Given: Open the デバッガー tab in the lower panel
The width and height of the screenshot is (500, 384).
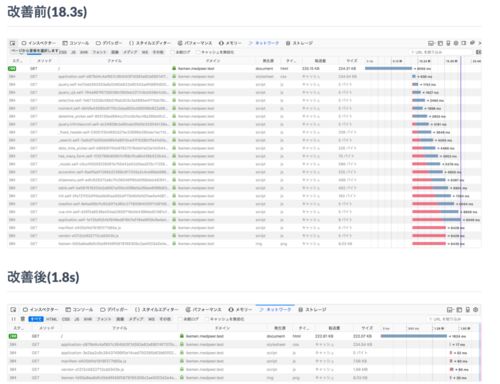Looking at the screenshot, I should coord(114,310).
